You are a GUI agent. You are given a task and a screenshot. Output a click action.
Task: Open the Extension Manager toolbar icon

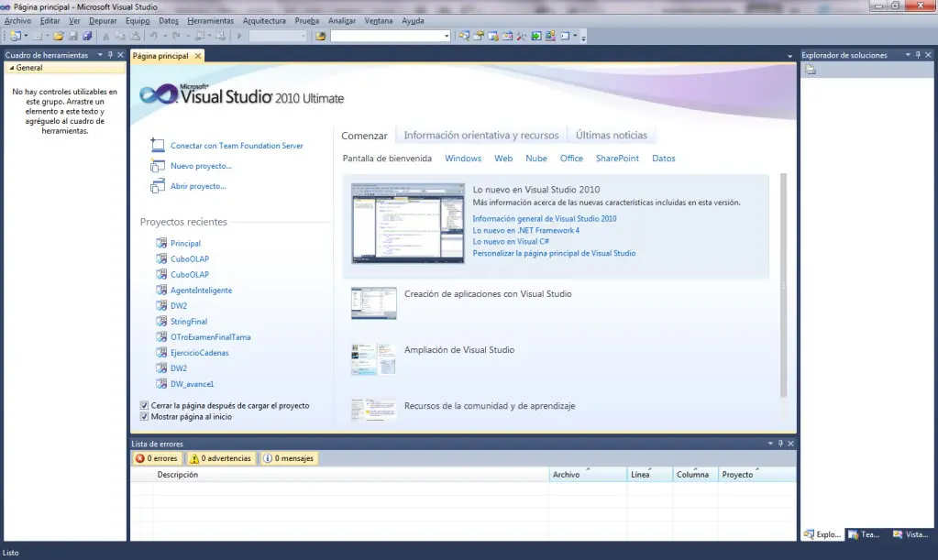pyautogui.click(x=550, y=36)
